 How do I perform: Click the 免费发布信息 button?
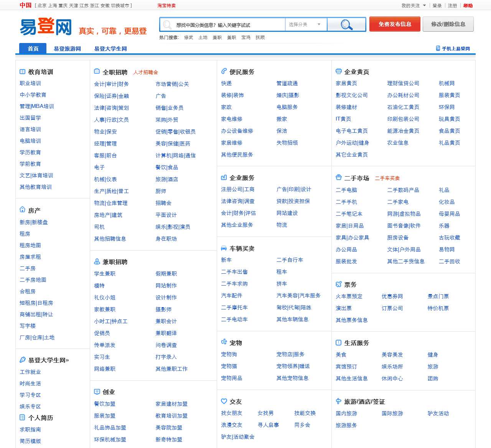(395, 24)
